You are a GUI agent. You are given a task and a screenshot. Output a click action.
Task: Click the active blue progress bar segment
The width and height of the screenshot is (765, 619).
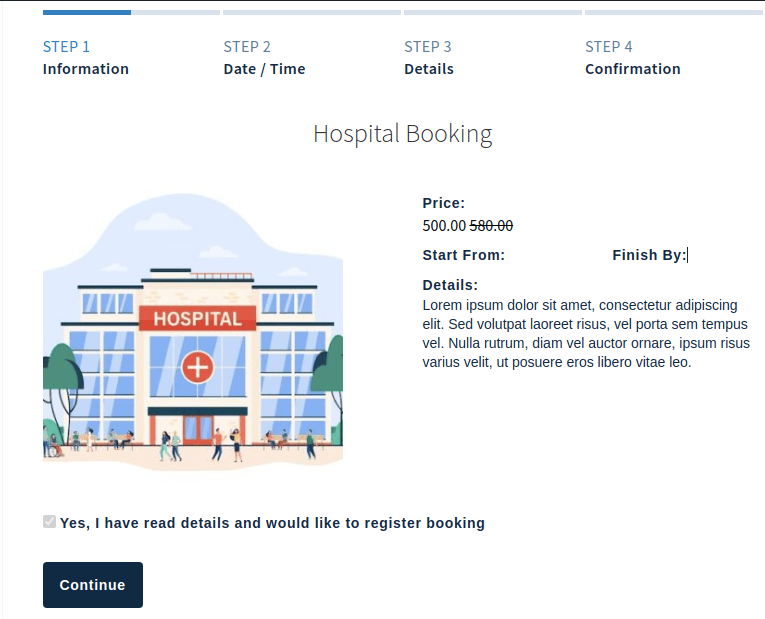(x=86, y=12)
